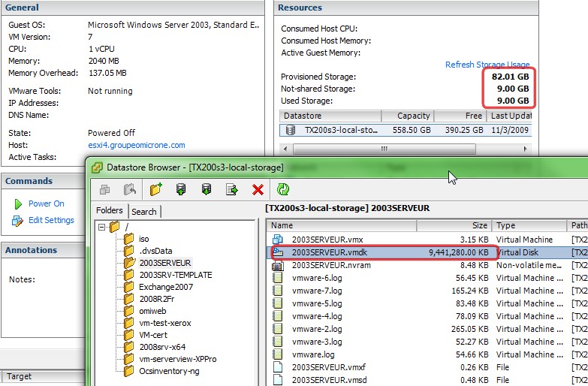Switch to the Search tab

click(144, 212)
